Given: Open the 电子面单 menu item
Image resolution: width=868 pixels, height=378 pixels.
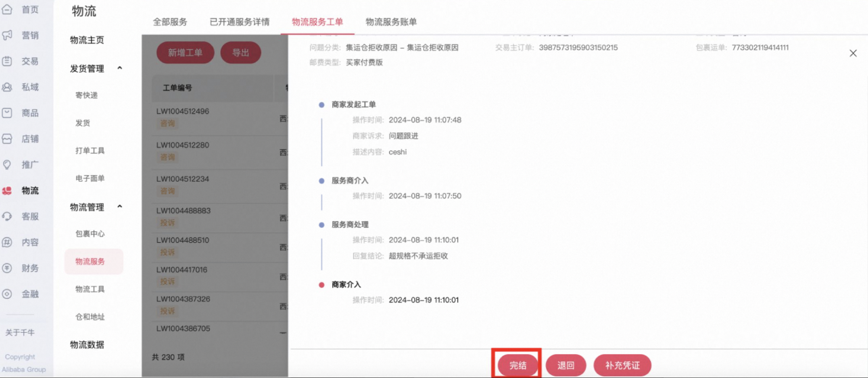Looking at the screenshot, I should [x=90, y=178].
